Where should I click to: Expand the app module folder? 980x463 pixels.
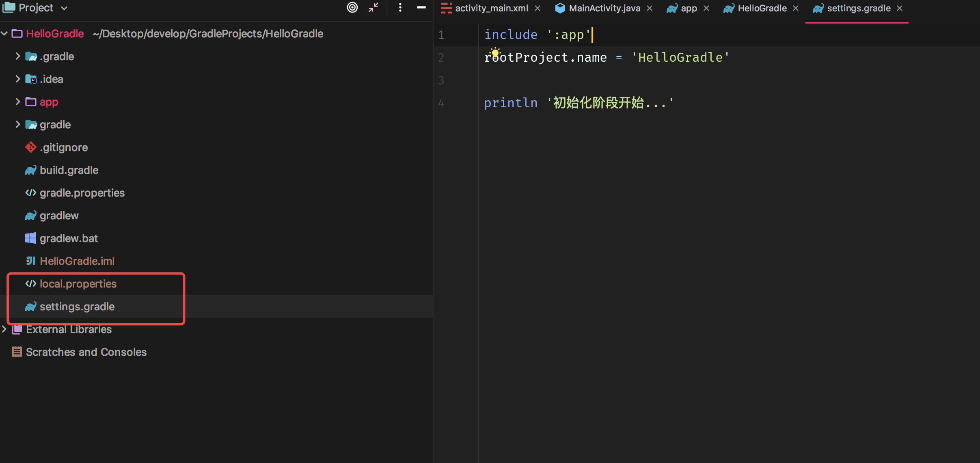point(17,102)
